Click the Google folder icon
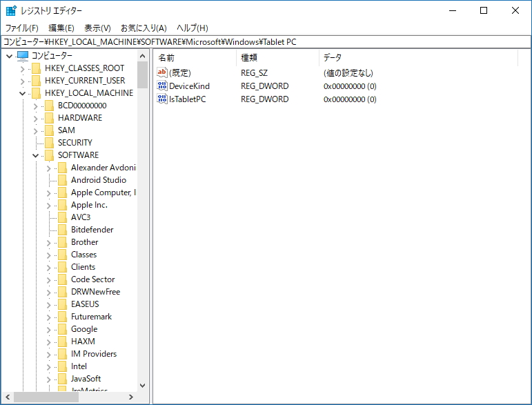This screenshot has height=405, width=532. (x=62, y=329)
